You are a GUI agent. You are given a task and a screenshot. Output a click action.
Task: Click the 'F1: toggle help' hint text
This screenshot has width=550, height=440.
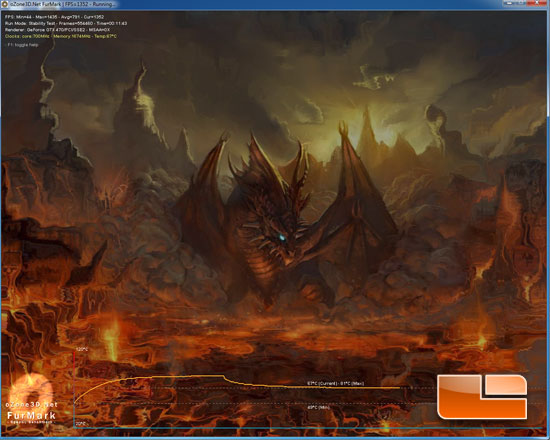tap(23, 45)
